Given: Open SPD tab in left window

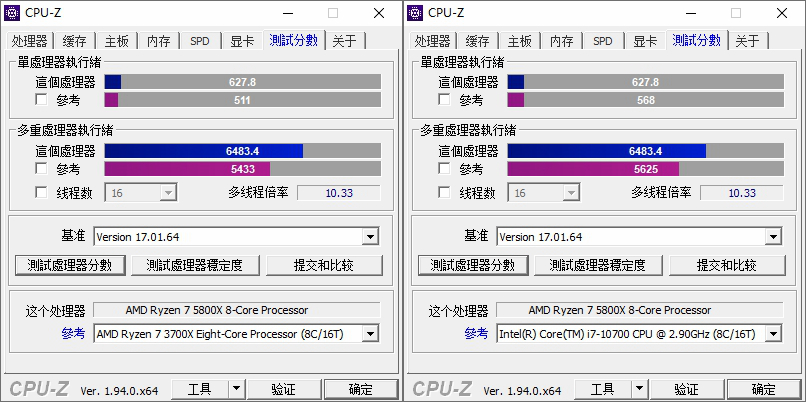Looking at the screenshot, I should click(x=200, y=41).
